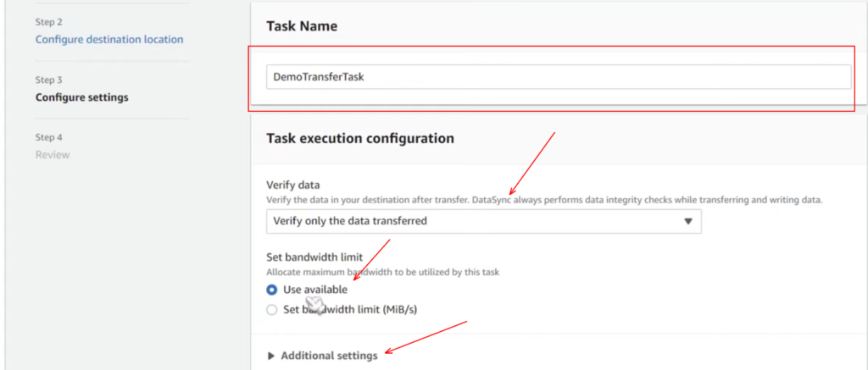Go to Configure destination location step

pos(108,39)
